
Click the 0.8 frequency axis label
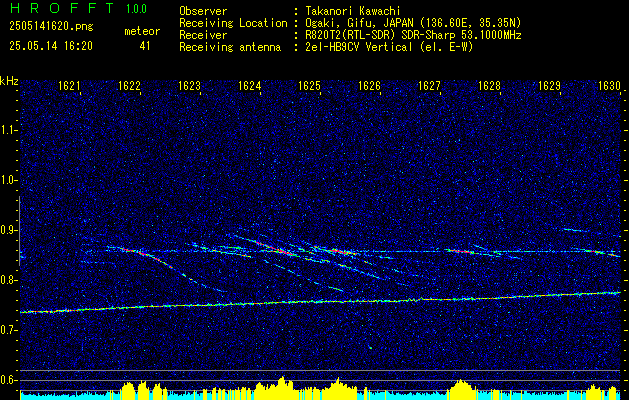pos(8,280)
